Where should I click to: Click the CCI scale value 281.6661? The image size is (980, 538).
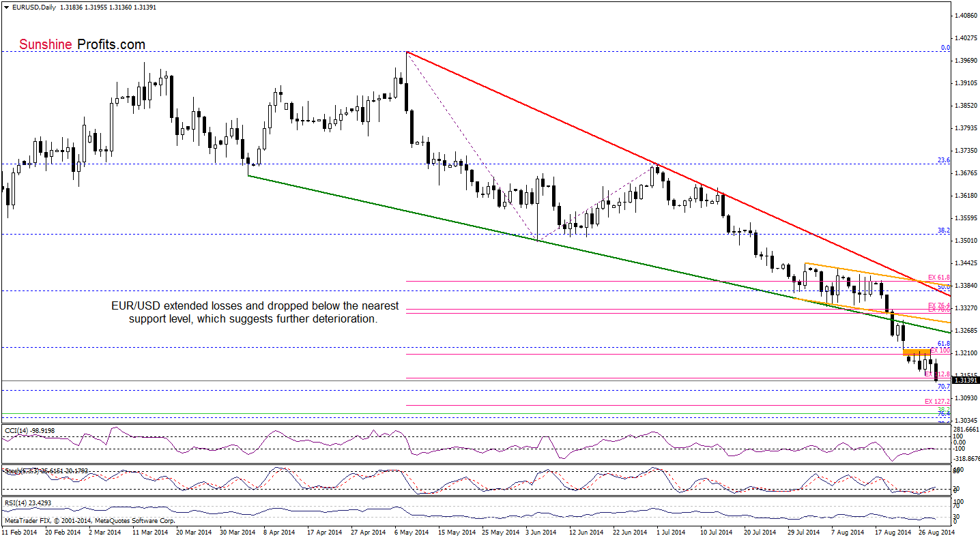(967, 430)
